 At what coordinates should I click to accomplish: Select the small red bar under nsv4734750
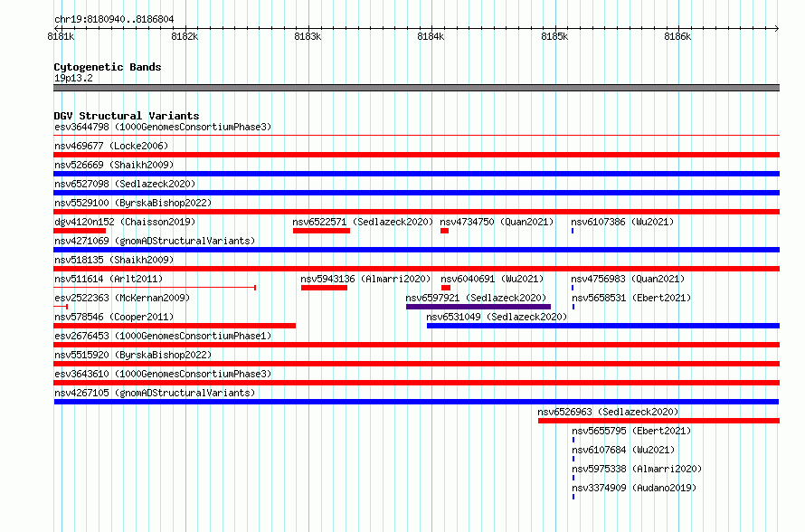pyautogui.click(x=445, y=231)
